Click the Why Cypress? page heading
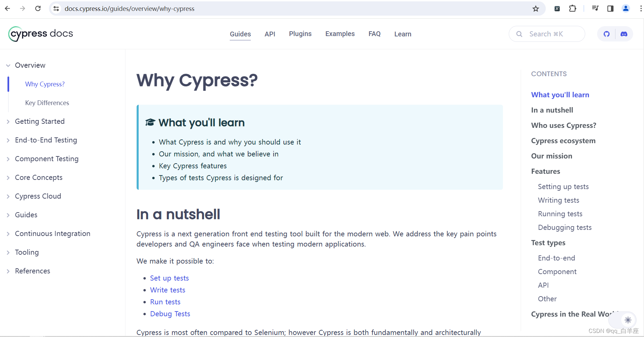The height and width of the screenshot is (337, 644). pyautogui.click(x=197, y=80)
